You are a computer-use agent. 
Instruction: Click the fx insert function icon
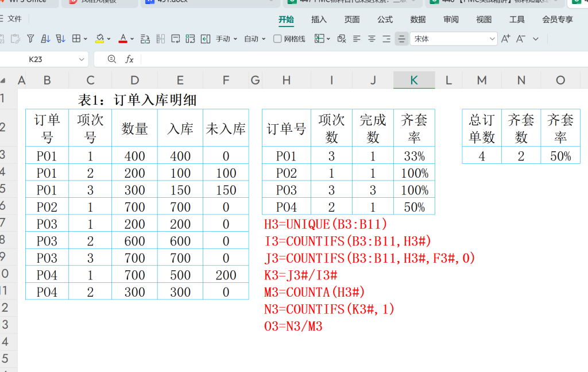(129, 59)
